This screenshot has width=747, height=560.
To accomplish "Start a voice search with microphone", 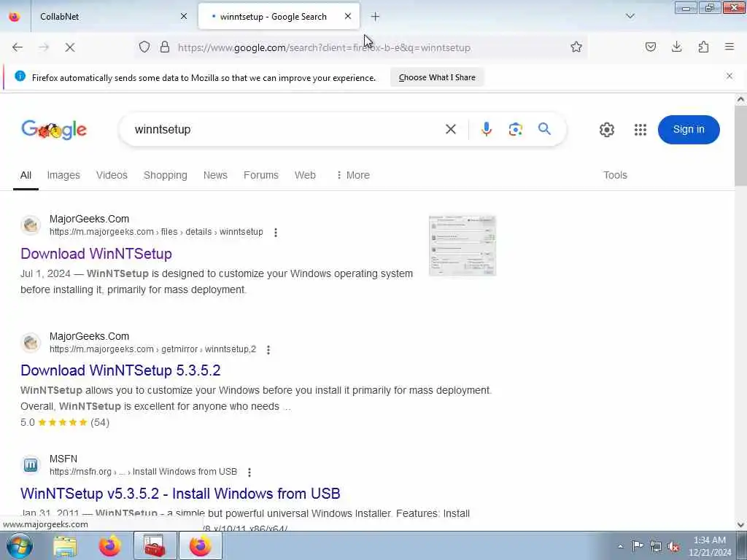I will (x=486, y=129).
